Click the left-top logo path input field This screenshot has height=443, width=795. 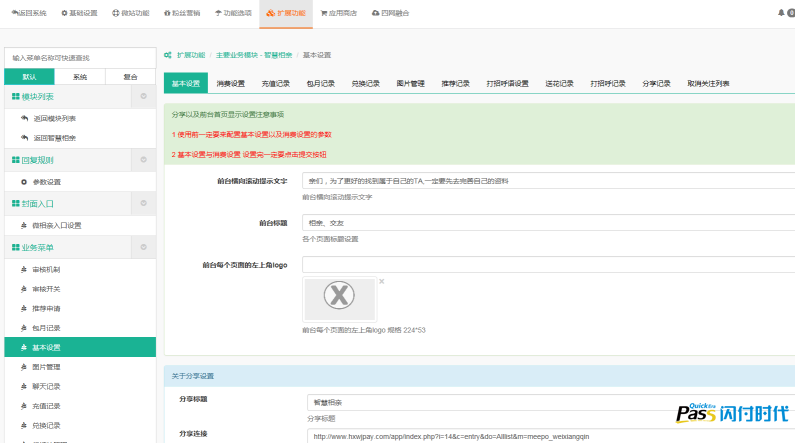549,265
